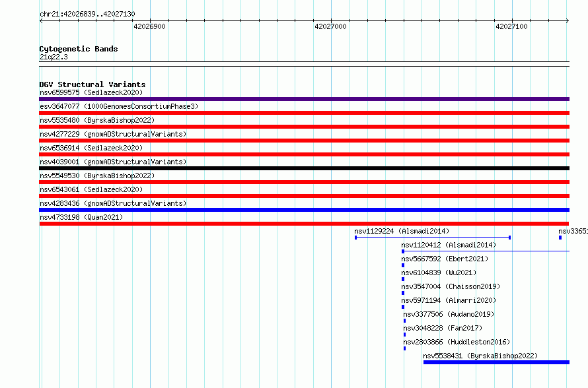Click the nsv3048228 (Fan2017) label
Screen dimensions: 588x388
(443, 328)
